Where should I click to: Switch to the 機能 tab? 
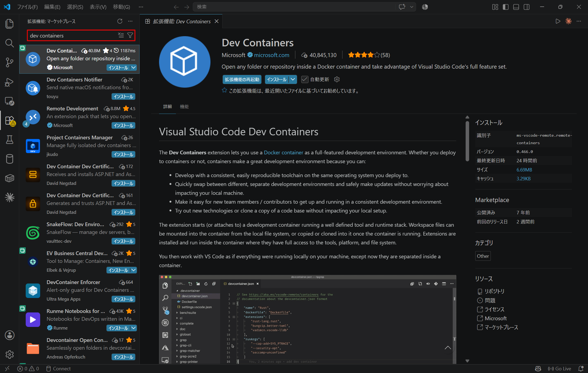tap(184, 107)
